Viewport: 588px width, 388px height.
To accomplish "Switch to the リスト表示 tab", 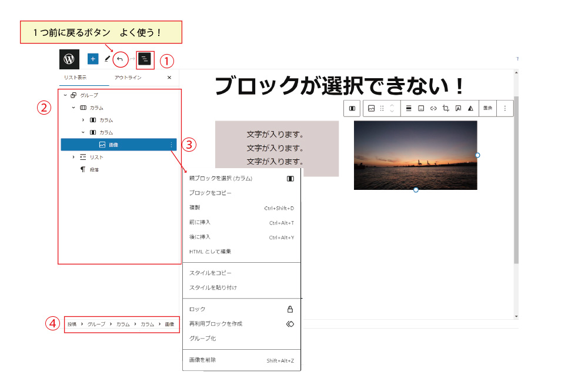I will click(x=75, y=78).
